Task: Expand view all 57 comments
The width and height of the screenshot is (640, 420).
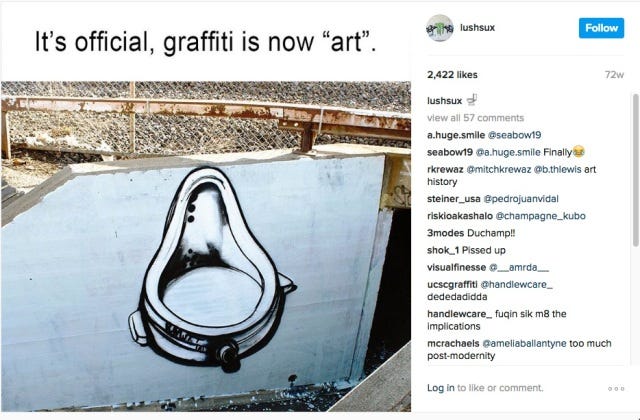Action: coord(476,118)
